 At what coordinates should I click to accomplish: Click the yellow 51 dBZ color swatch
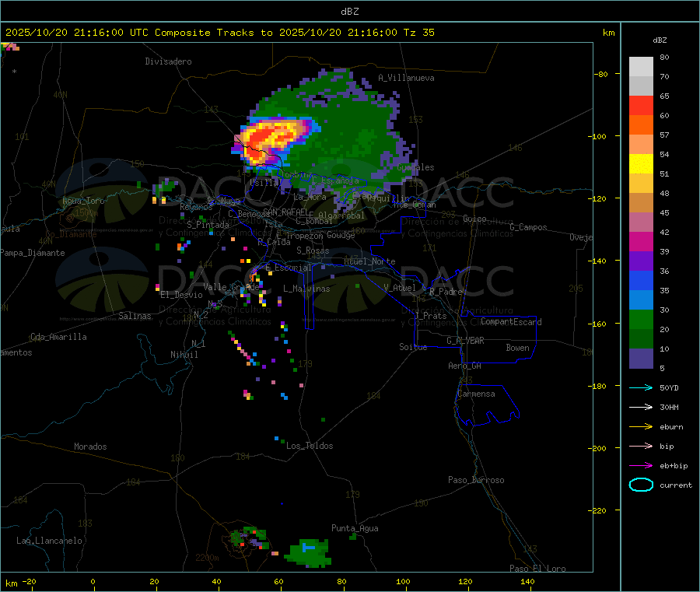pos(641,164)
